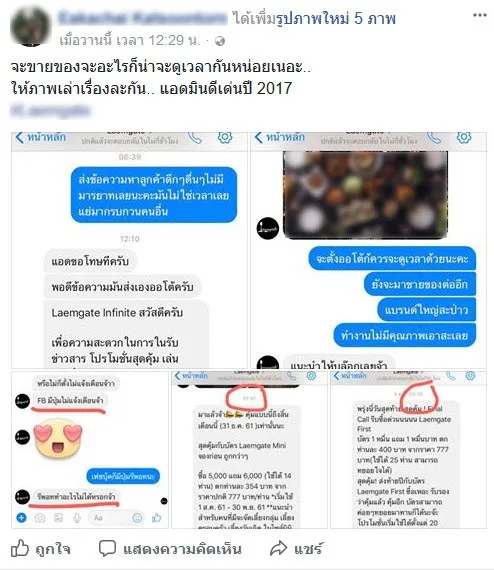Click the phone call icon in first screenshot
This screenshot has width=494, height=570.
[x=195, y=138]
